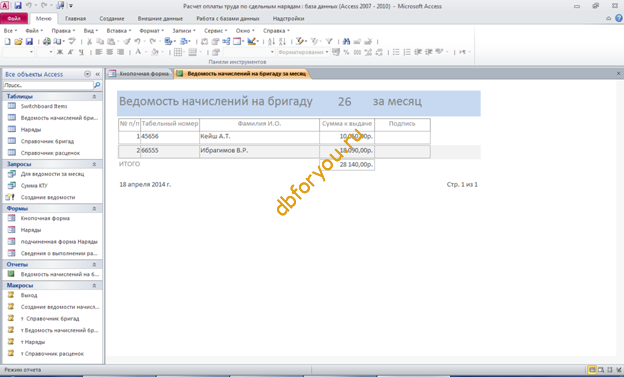The height and width of the screenshot is (377, 624).
Task: Click the Undo arrow in the menu toolbar
Action: [x=137, y=41]
